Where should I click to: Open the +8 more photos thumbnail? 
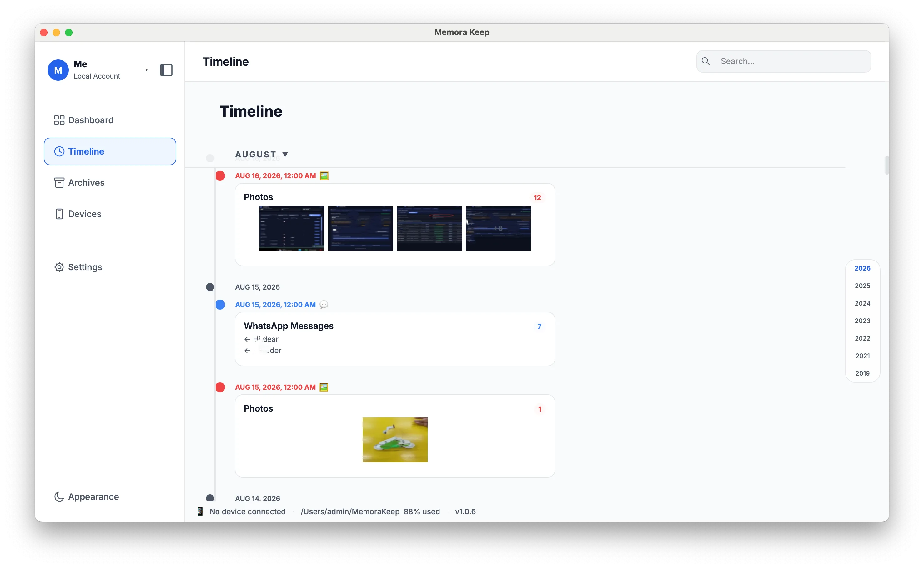(x=498, y=228)
